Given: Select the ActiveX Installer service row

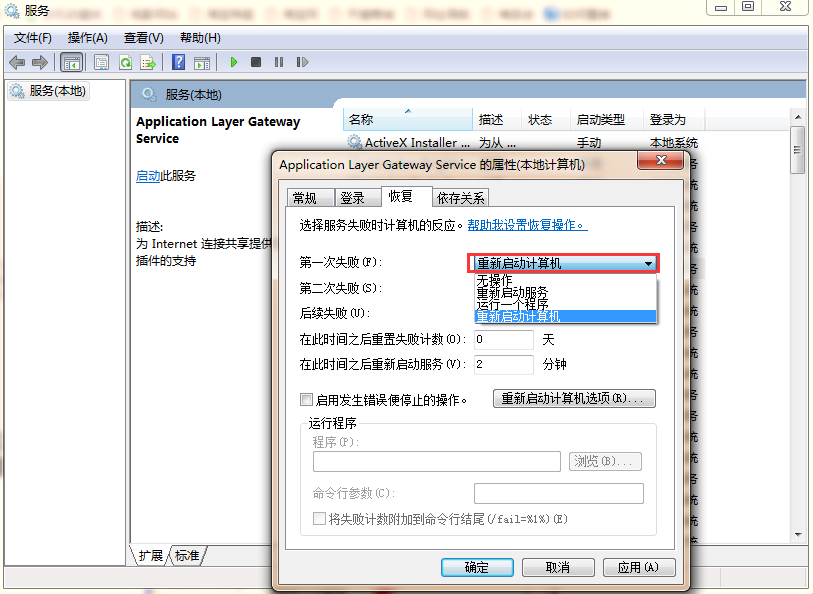Looking at the screenshot, I should pyautogui.click(x=523, y=143).
